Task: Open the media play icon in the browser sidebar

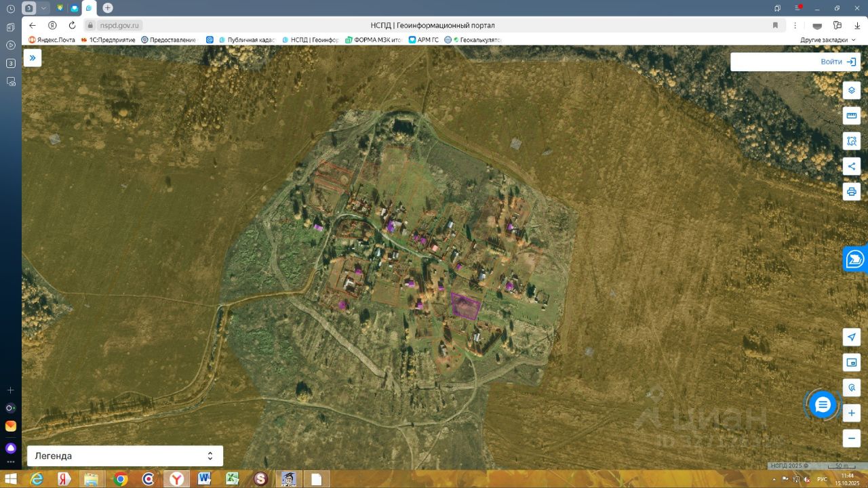Action: pos(11,45)
